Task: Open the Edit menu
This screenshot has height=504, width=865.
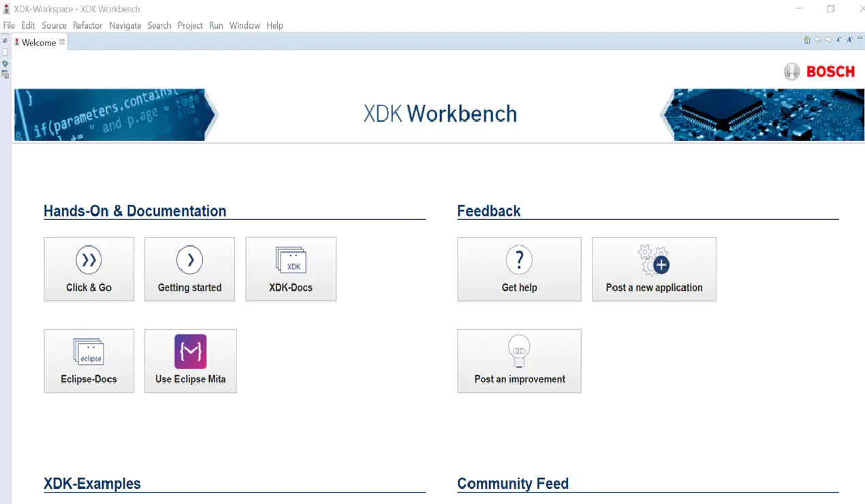Action: (x=28, y=25)
